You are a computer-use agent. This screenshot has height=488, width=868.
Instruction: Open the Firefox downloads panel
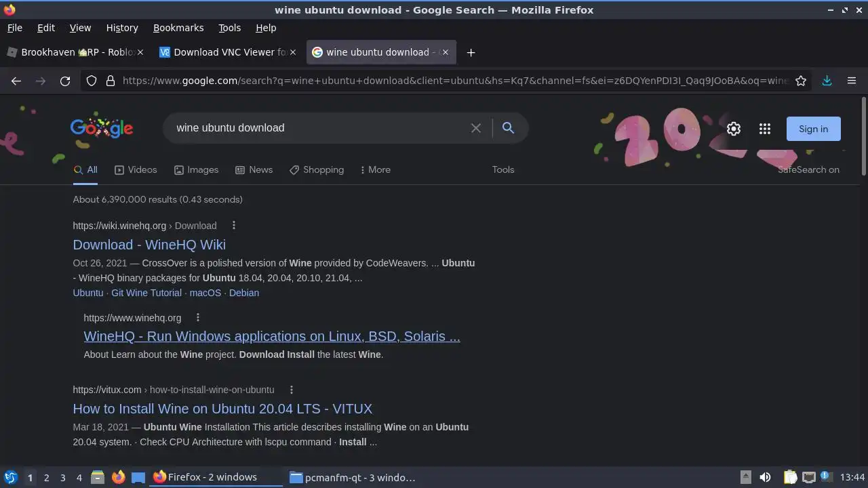[x=827, y=81]
